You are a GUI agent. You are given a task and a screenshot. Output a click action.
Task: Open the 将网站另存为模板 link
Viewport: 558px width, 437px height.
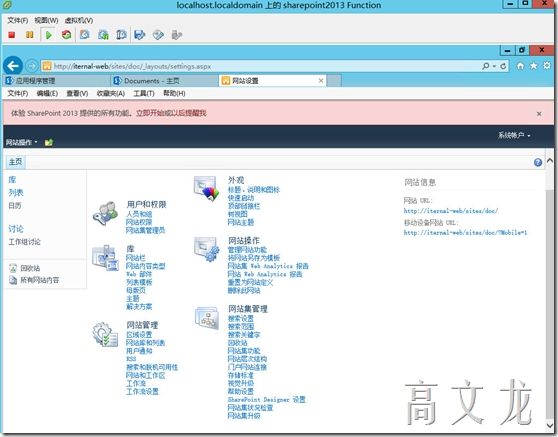[x=254, y=258]
